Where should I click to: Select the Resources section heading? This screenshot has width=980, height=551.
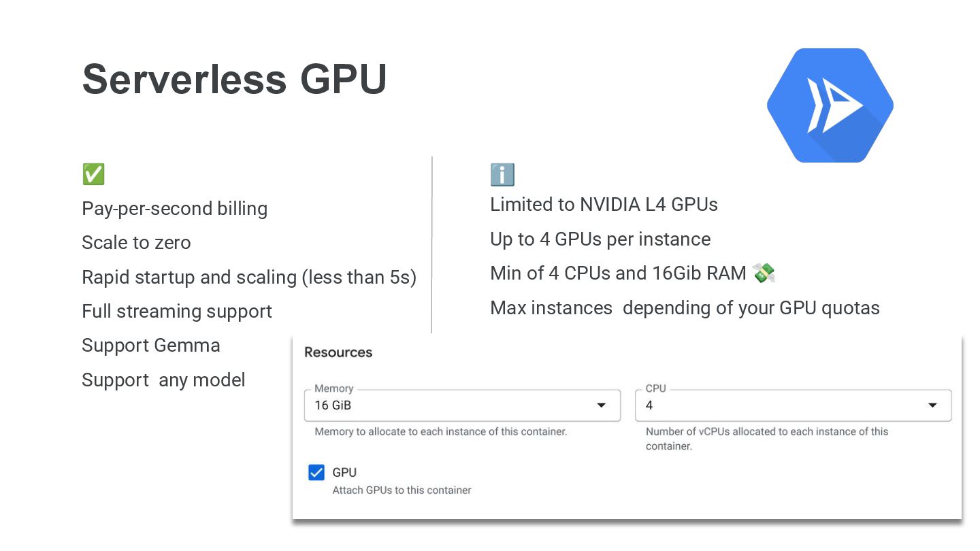coord(338,352)
